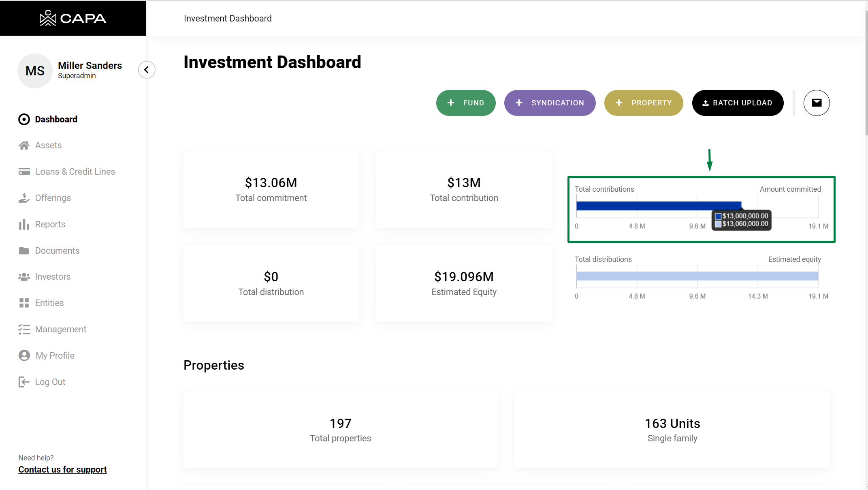
Task: Click the Total properties card
Action: point(340,430)
